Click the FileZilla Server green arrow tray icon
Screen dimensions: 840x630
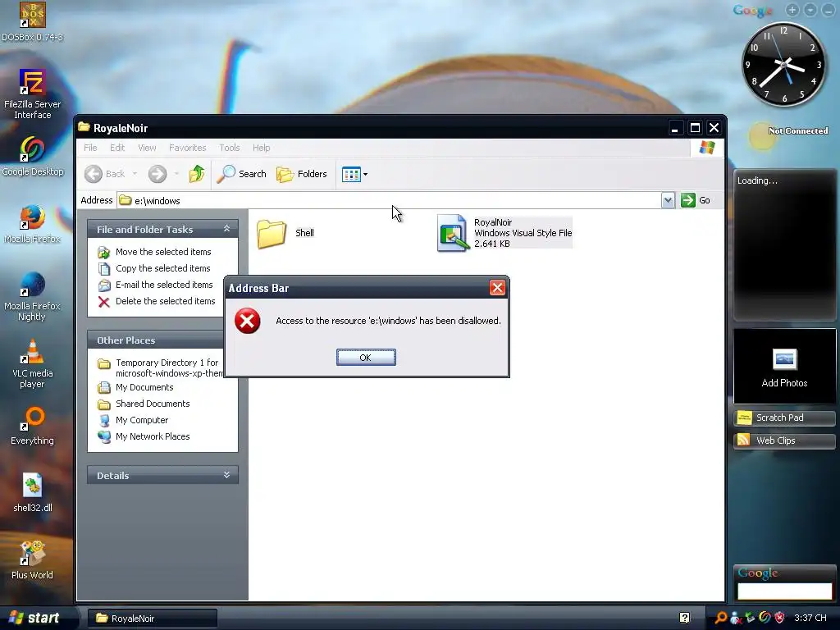click(750, 619)
